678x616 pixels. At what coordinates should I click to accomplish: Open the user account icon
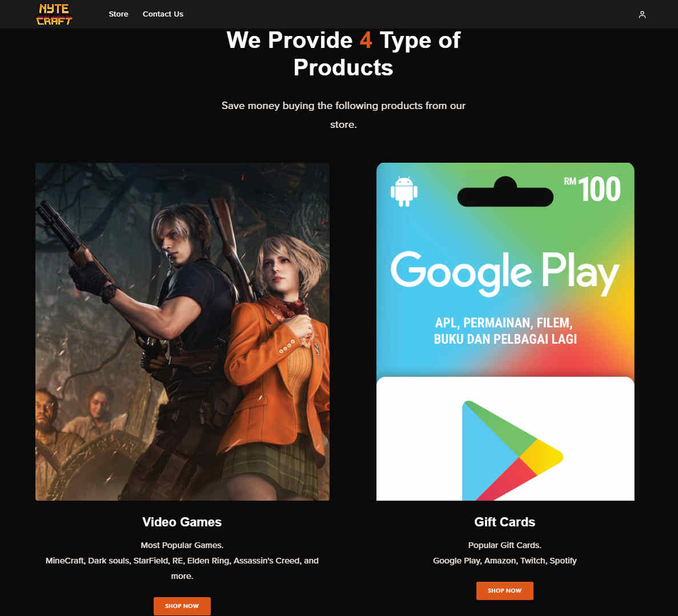[x=642, y=14]
